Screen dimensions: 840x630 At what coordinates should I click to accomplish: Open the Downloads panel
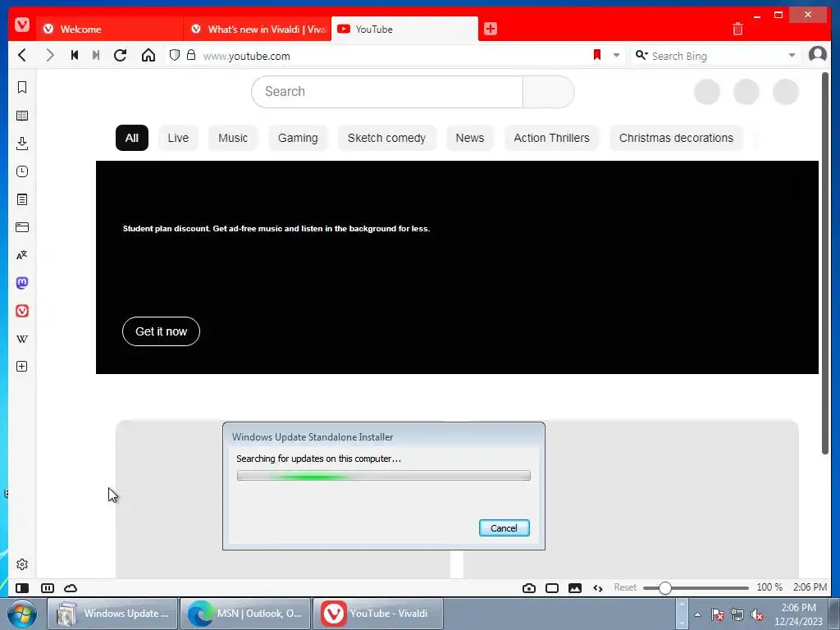point(22,144)
